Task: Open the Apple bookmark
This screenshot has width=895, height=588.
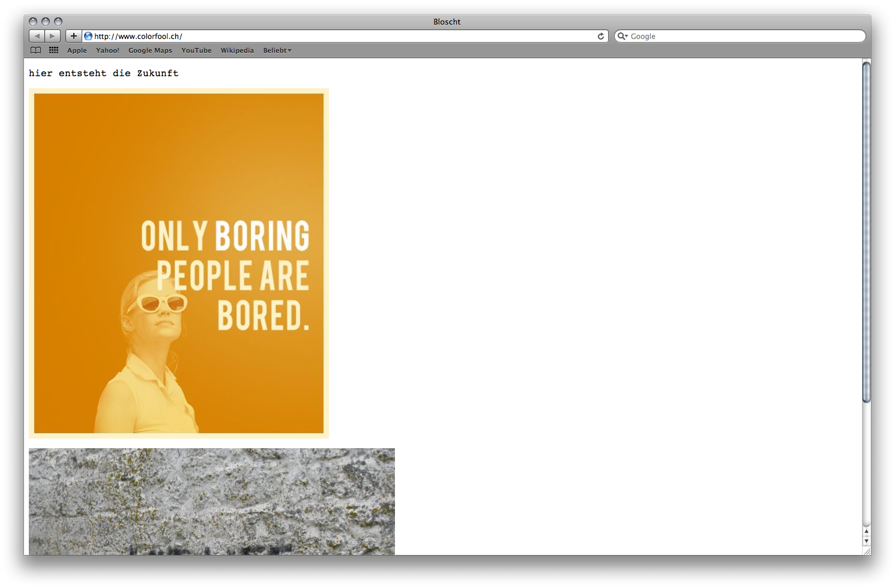Action: (77, 50)
